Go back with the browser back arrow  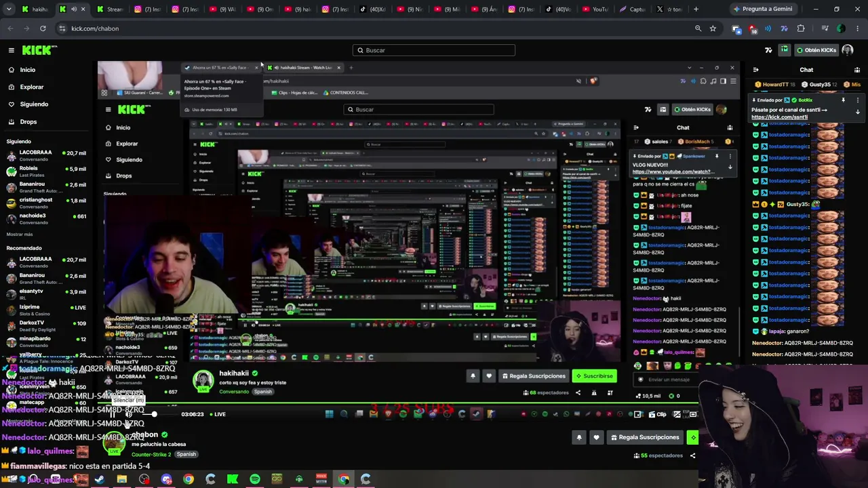pyautogui.click(x=10, y=28)
